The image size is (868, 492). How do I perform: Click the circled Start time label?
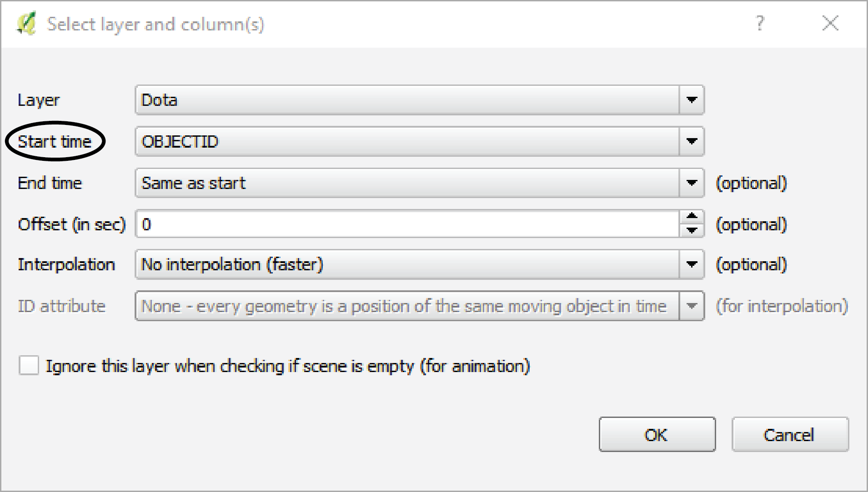[x=55, y=142]
